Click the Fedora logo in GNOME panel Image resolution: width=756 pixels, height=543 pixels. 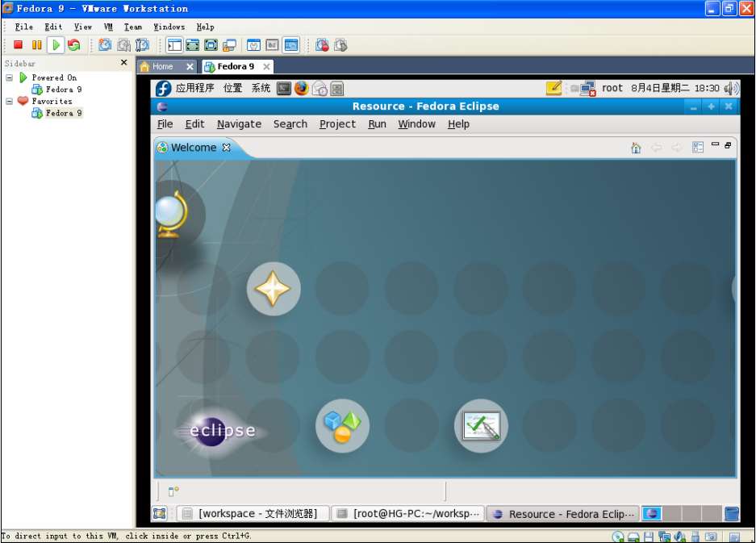click(164, 88)
